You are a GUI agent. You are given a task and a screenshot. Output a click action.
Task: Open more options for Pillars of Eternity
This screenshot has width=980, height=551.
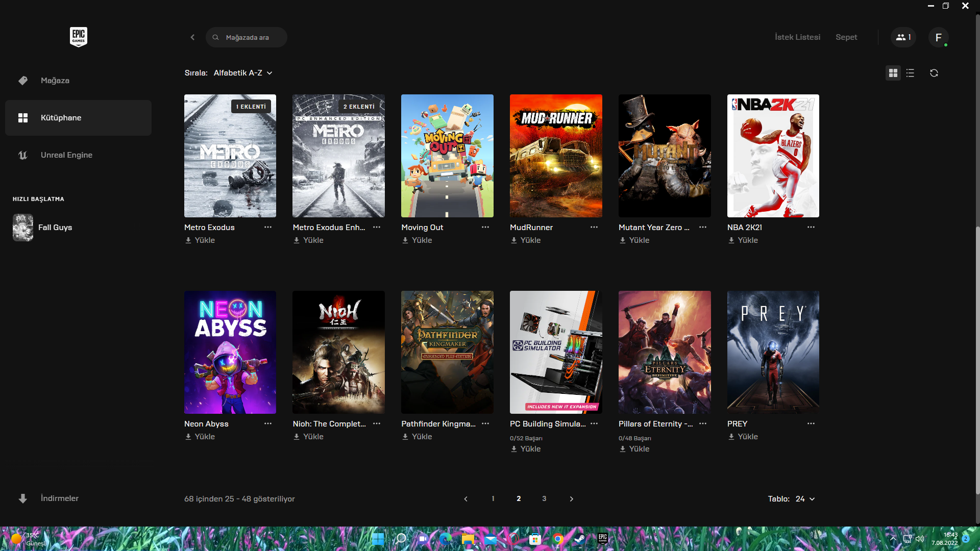pos(703,423)
